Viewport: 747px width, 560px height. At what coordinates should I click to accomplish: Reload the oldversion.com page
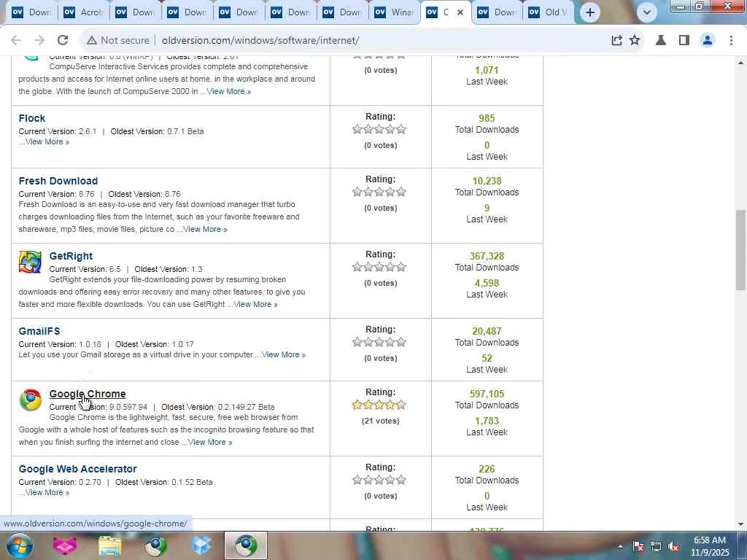coord(63,41)
